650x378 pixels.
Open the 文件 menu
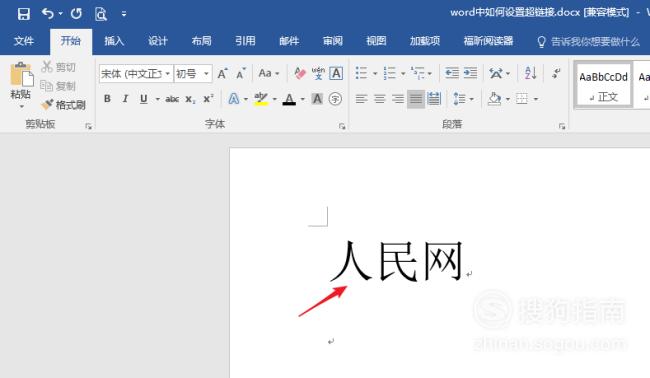pyautogui.click(x=24, y=41)
